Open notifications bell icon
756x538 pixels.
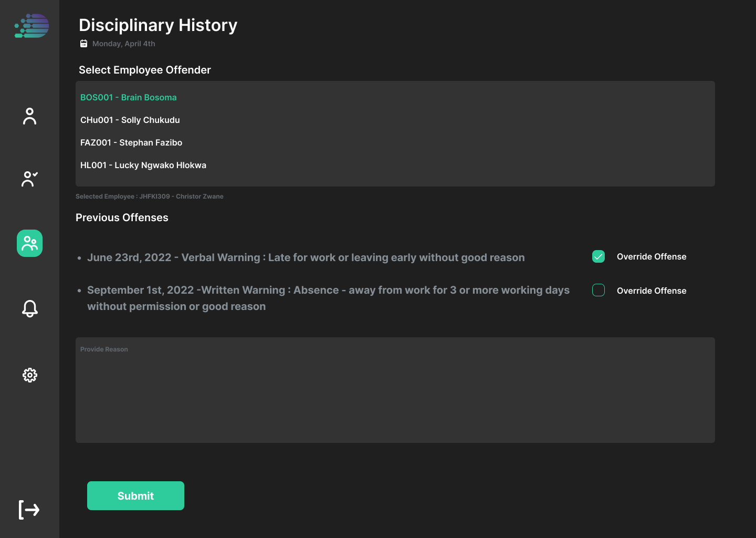click(x=30, y=308)
